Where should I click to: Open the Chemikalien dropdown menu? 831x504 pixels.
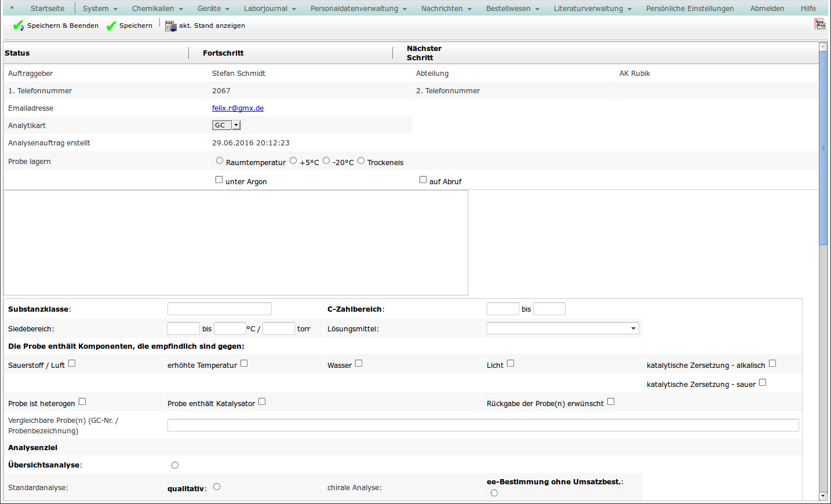pyautogui.click(x=157, y=9)
